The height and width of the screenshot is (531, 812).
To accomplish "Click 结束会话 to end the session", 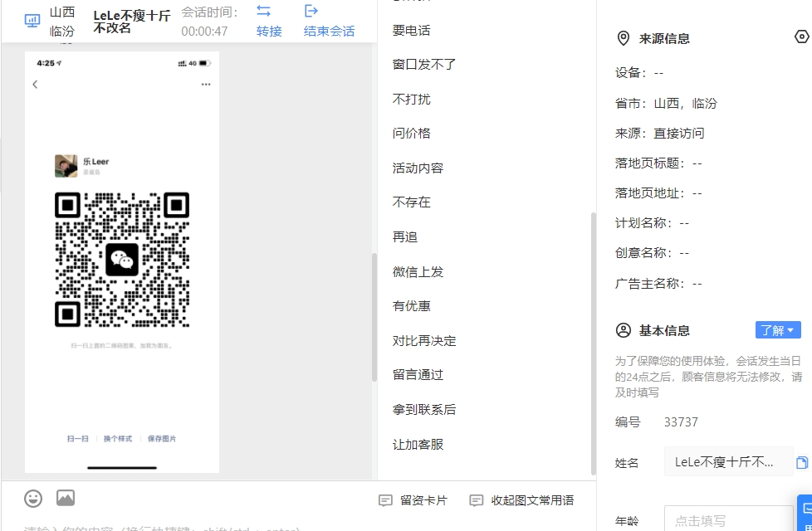I will (330, 31).
